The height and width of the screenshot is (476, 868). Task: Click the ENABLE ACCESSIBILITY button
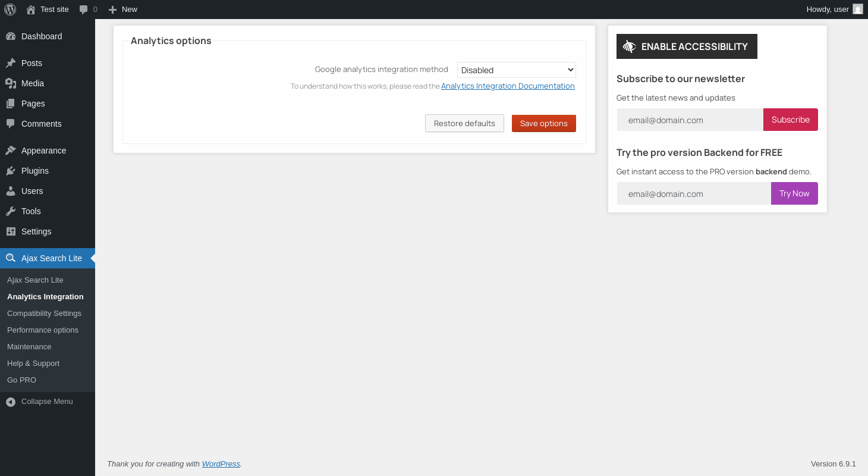point(687,46)
